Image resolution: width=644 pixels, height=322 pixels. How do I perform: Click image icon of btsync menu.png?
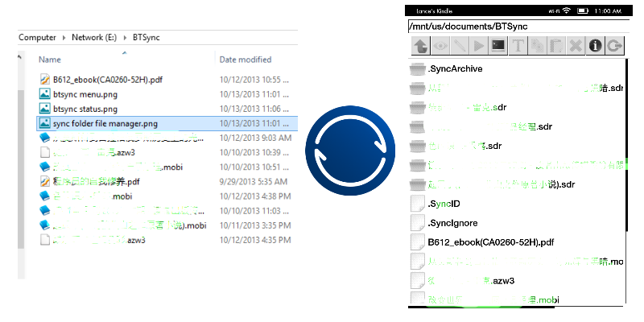tap(45, 94)
